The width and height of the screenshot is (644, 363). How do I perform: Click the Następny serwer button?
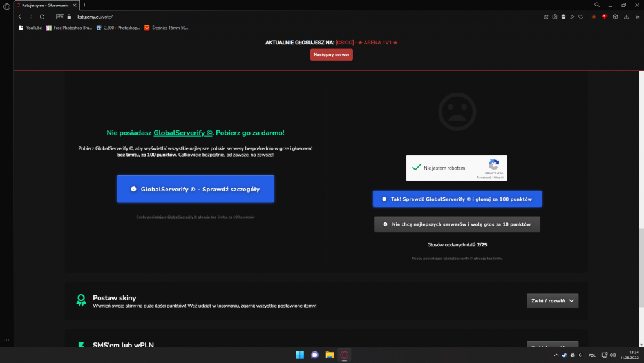point(332,55)
